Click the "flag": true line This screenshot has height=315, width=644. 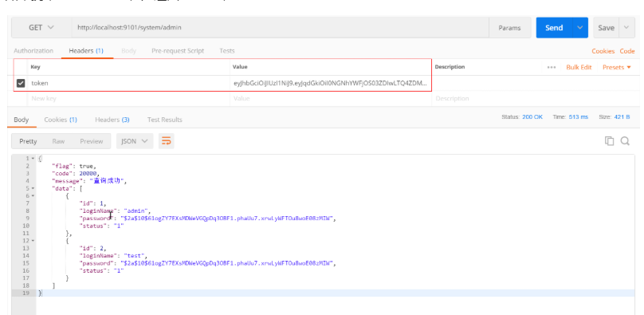coord(73,166)
